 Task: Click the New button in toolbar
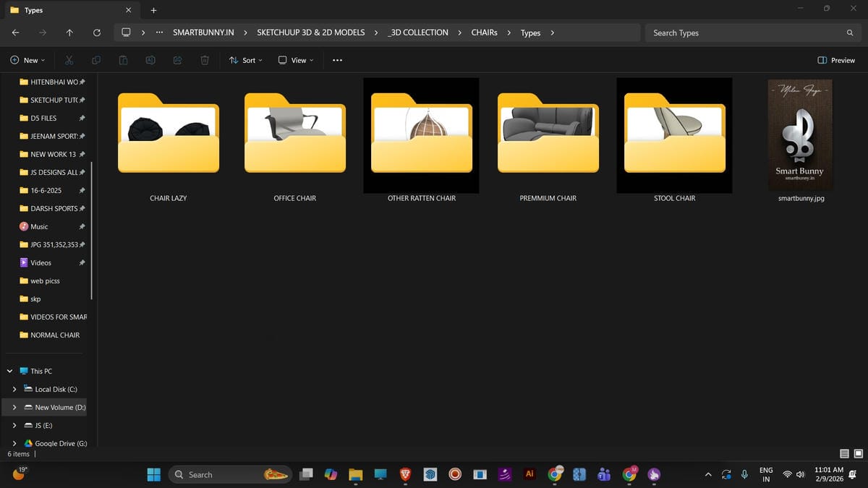tap(27, 60)
